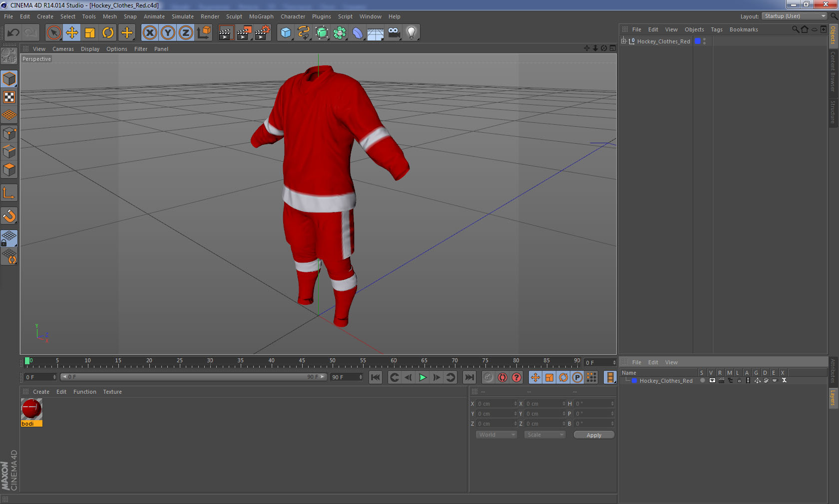Click the blue layer color of Hockey_Clothes_Red
Image resolution: width=839 pixels, height=504 pixels.
[698, 41]
